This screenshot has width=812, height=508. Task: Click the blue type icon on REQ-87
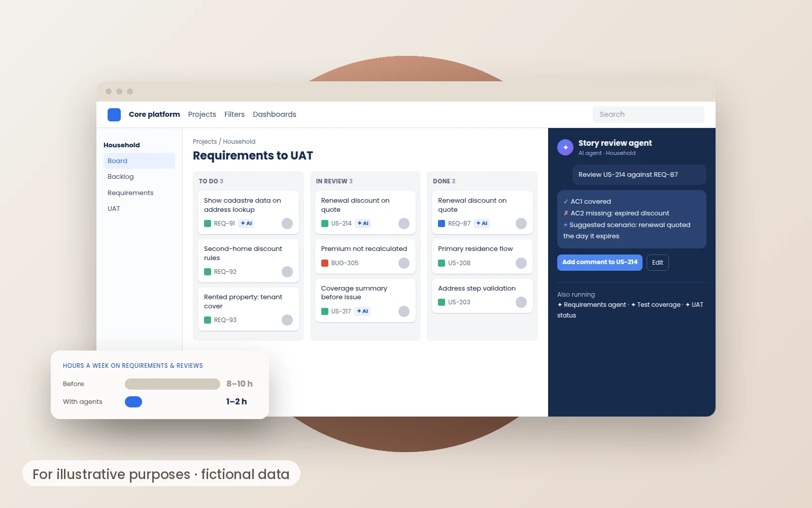click(442, 224)
